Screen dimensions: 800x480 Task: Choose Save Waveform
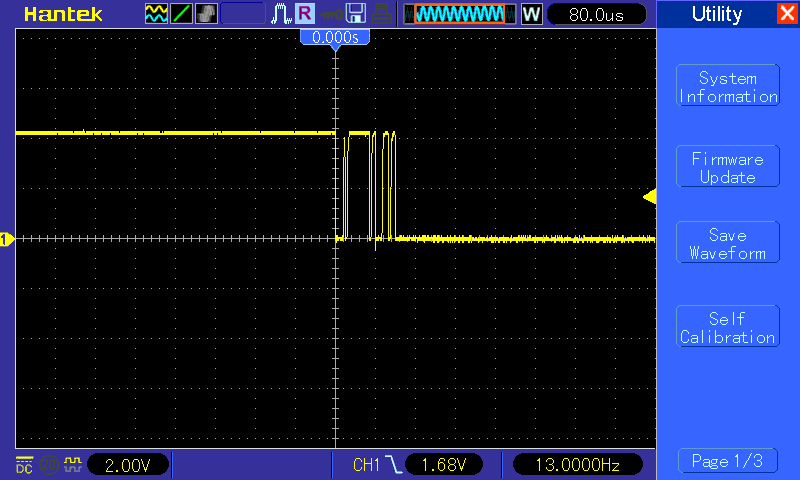(728, 243)
